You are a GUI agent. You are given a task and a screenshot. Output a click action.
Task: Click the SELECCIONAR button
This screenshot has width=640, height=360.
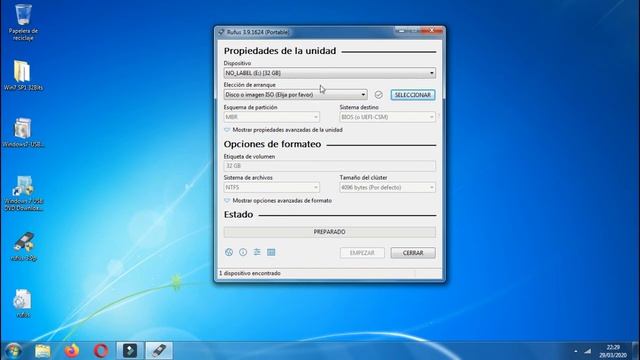point(413,95)
